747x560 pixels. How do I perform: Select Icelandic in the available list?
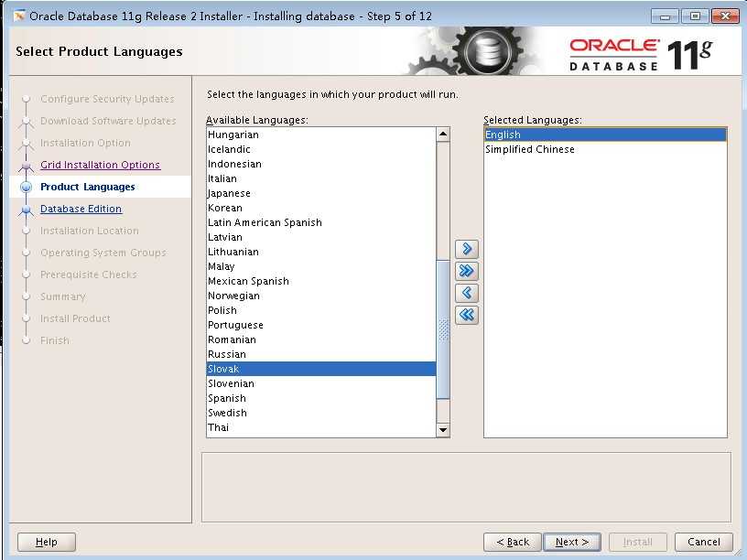point(321,149)
